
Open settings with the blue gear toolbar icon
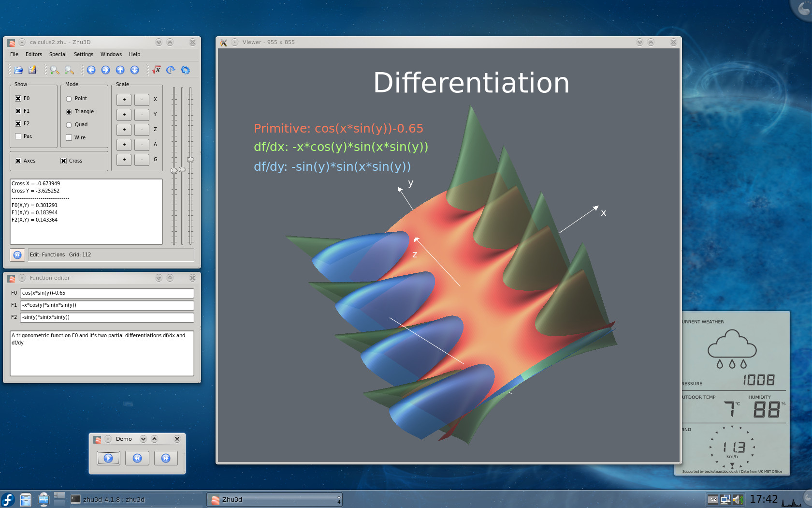[185, 70]
